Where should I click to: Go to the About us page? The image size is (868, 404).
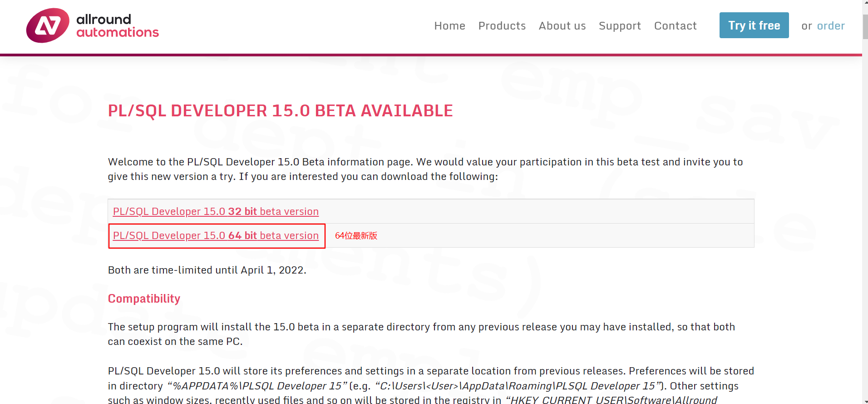point(562,26)
